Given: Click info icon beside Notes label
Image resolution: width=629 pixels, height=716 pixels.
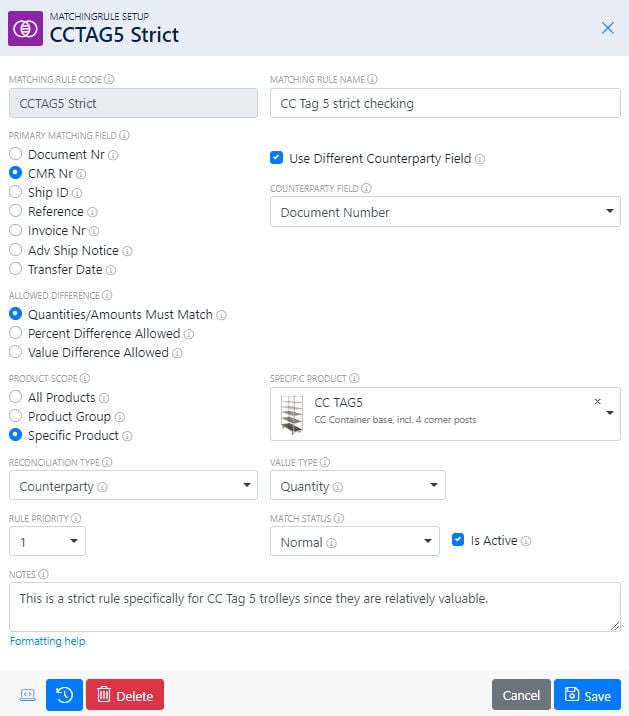Looking at the screenshot, I should point(44,574).
